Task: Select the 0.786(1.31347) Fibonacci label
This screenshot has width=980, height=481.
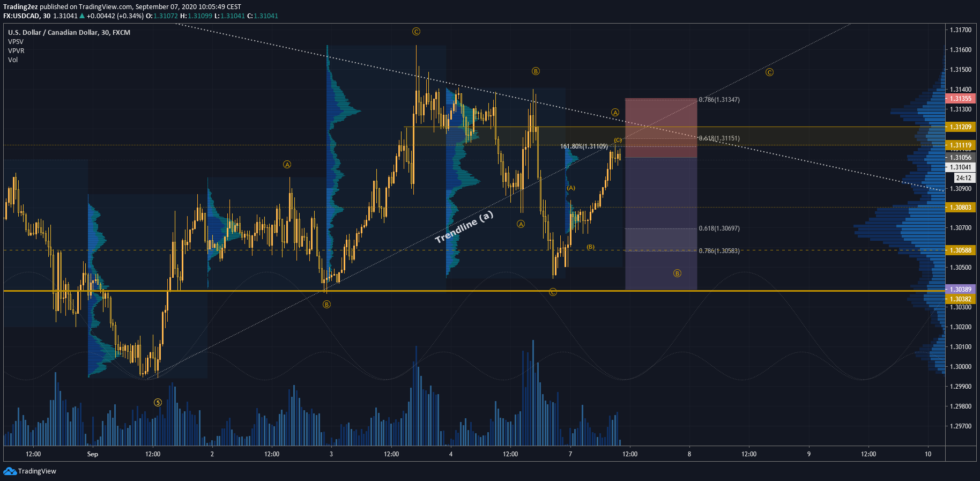Action: click(x=719, y=100)
